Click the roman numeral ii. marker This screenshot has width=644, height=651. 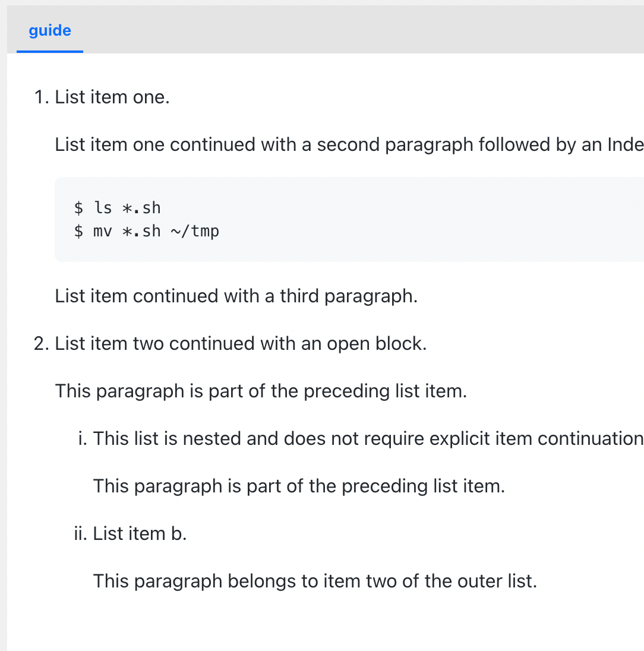coord(81,533)
